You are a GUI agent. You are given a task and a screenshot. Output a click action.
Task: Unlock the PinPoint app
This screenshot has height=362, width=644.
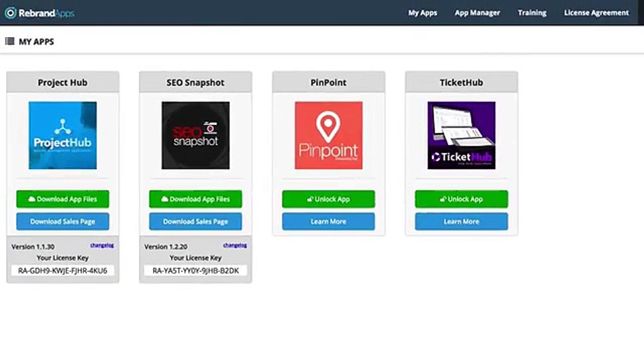(x=329, y=199)
